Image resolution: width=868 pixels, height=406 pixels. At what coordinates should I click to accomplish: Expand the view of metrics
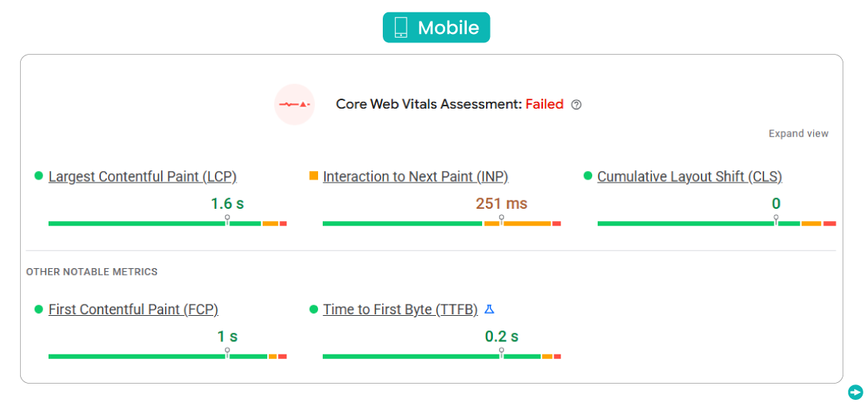click(x=798, y=133)
